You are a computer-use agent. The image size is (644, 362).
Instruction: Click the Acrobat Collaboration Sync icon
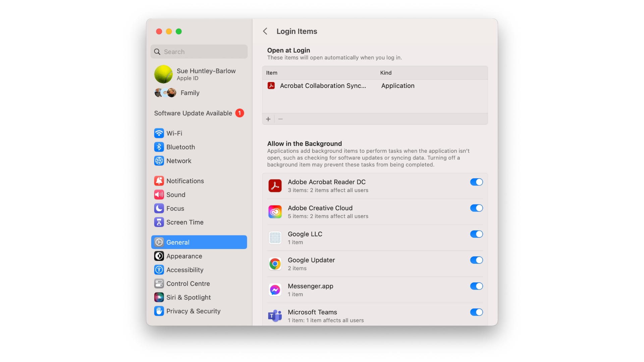[271, 85]
